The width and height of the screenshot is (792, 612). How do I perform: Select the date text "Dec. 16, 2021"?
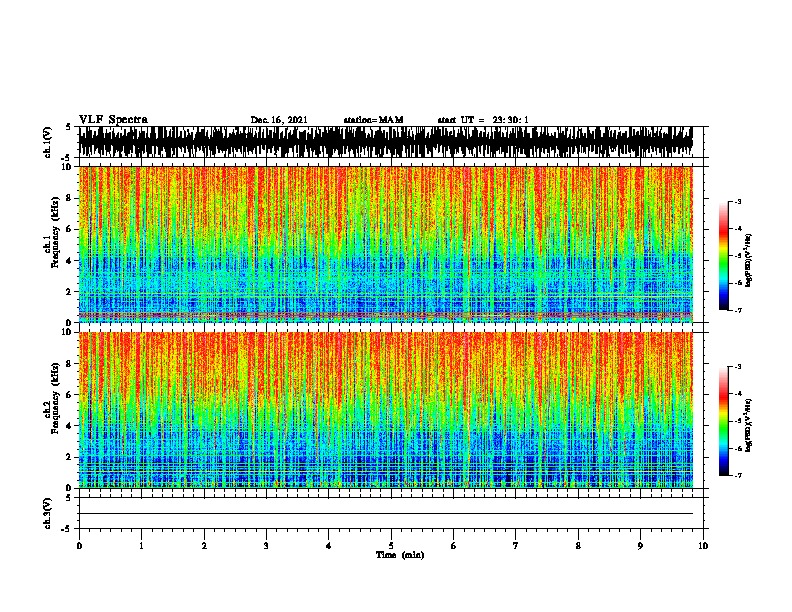pos(279,120)
